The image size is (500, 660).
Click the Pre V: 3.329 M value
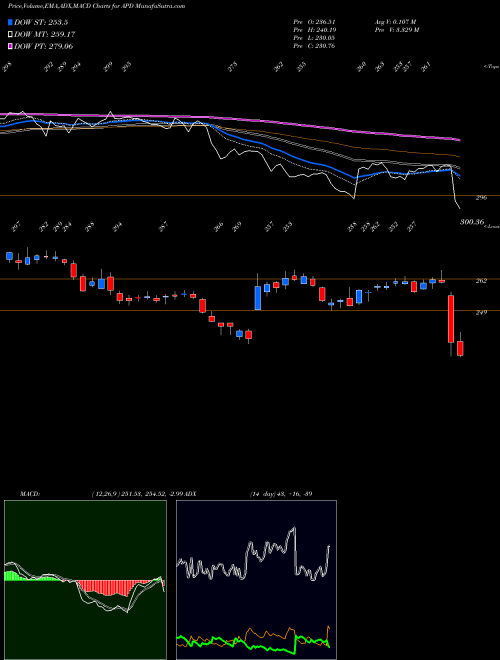396,30
